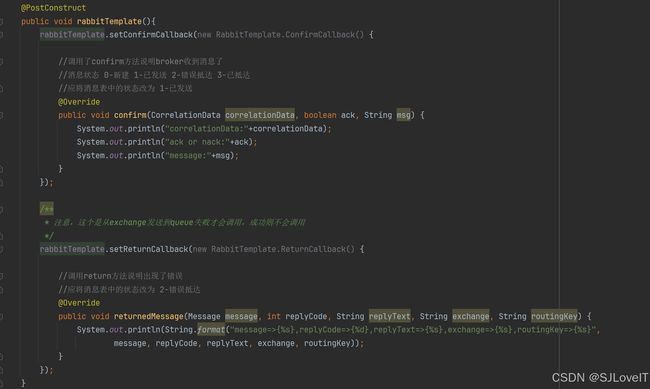Viewport: 650px width, 389px height.
Task: Click the highlighted exchange parameter
Action: [x=471, y=316]
